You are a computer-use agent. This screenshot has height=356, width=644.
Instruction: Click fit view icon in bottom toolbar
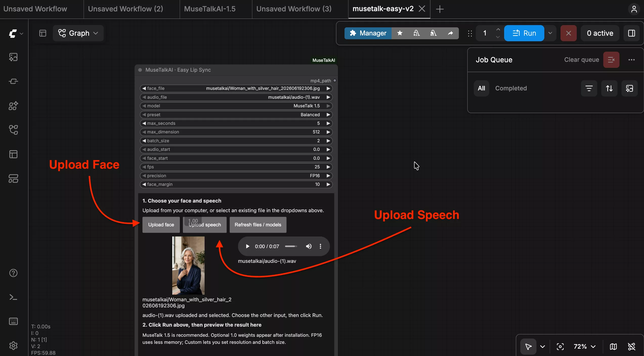click(560, 346)
